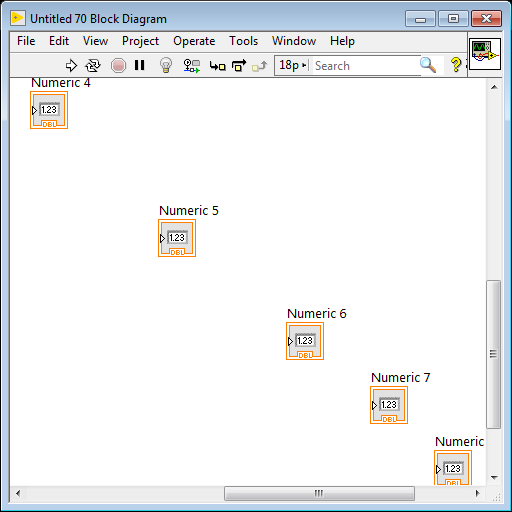Click the Abort Execution stop button
The image size is (512, 512).
click(118, 66)
